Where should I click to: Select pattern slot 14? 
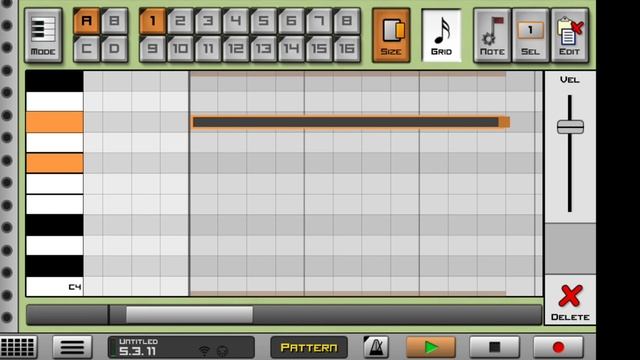tap(291, 49)
